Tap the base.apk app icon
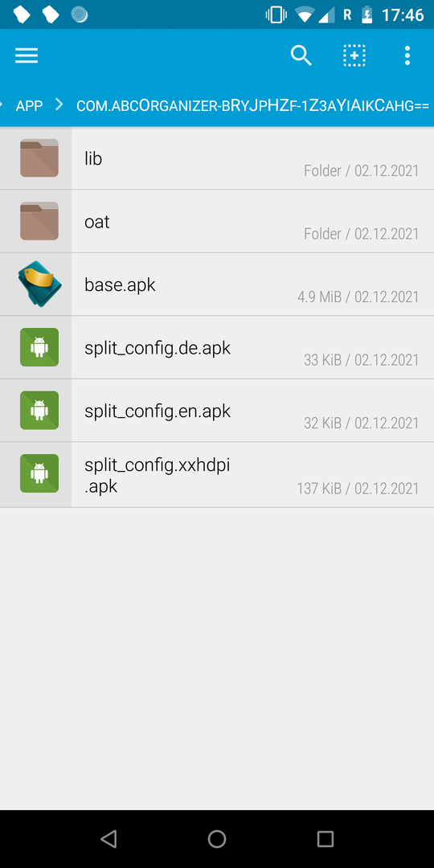The image size is (434, 868). (39, 285)
